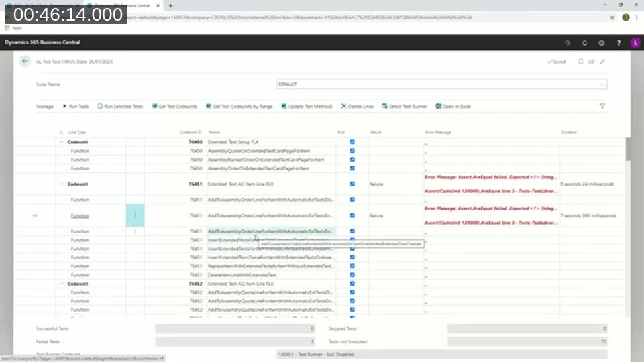644x362 pixels.
Task: Click Delete Lines action
Action: (x=358, y=107)
